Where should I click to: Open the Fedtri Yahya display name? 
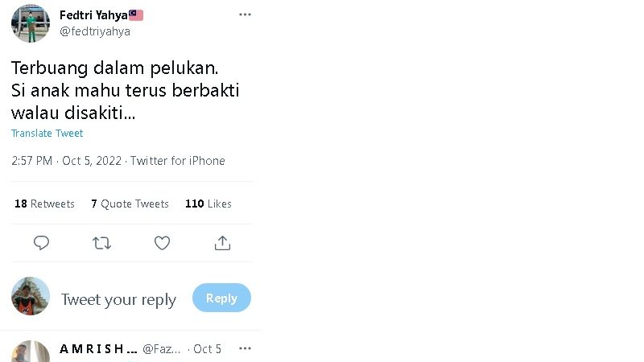93,15
